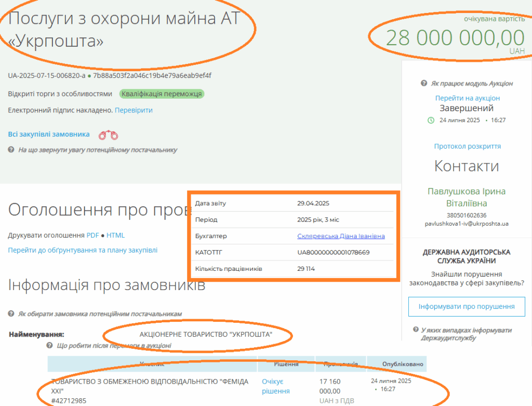
Task: Click contact email pavlushkova1-iv@ukrposhta.ua
Action: [467, 224]
